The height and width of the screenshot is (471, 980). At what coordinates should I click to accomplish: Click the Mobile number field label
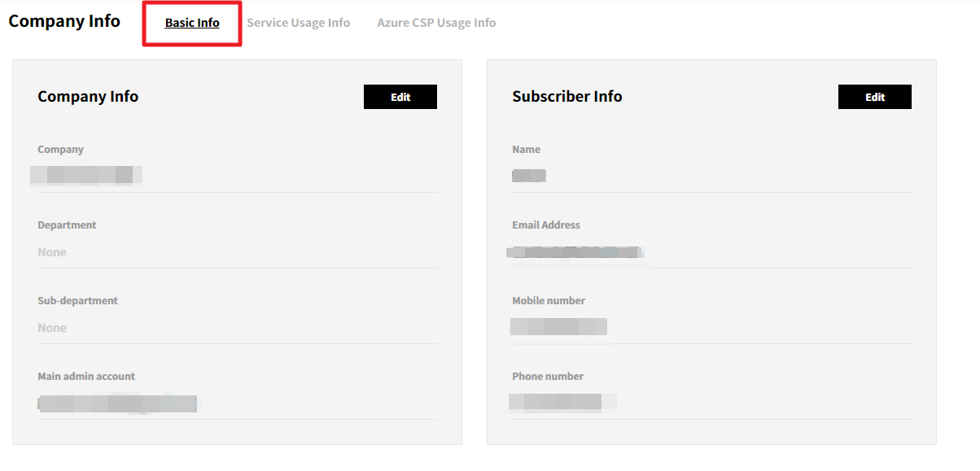548,301
